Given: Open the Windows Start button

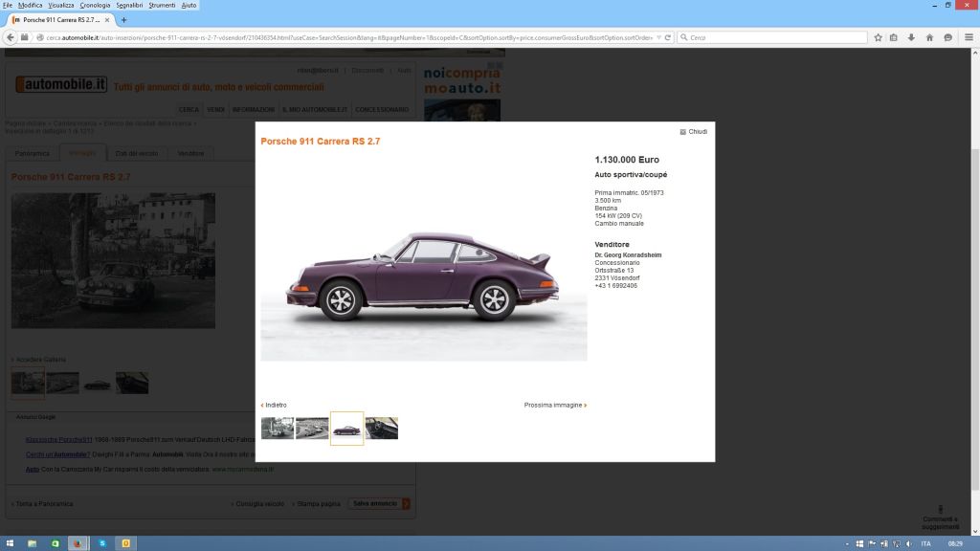Looking at the screenshot, I should coord(10,543).
